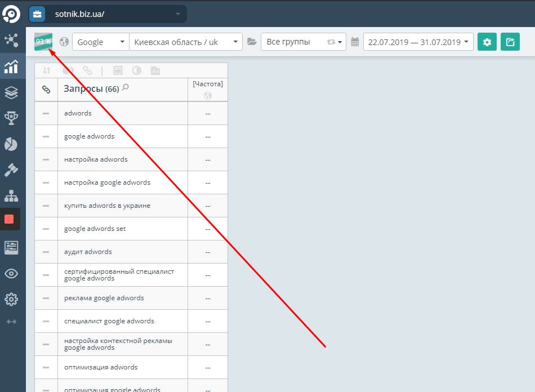
Task: Click the Aa text toolbar icon
Action: [155, 70]
